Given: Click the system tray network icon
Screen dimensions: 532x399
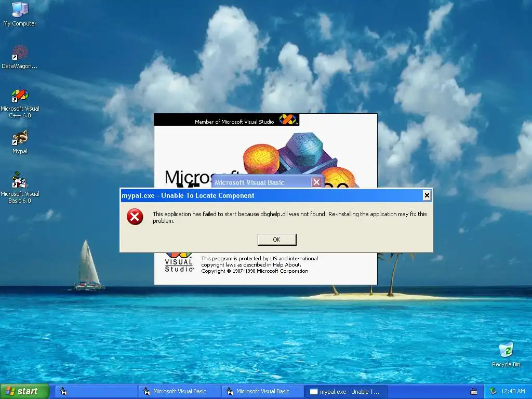Looking at the screenshot, I should 493,392.
